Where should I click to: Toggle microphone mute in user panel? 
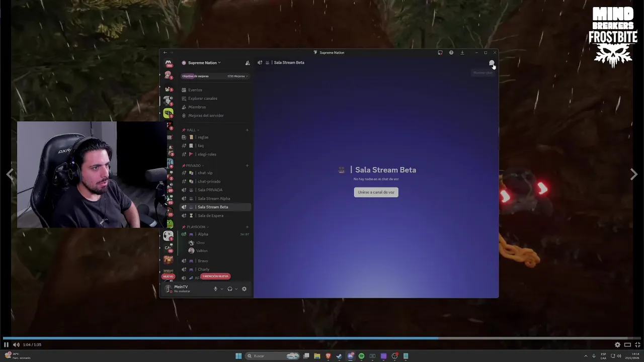pyautogui.click(x=215, y=289)
